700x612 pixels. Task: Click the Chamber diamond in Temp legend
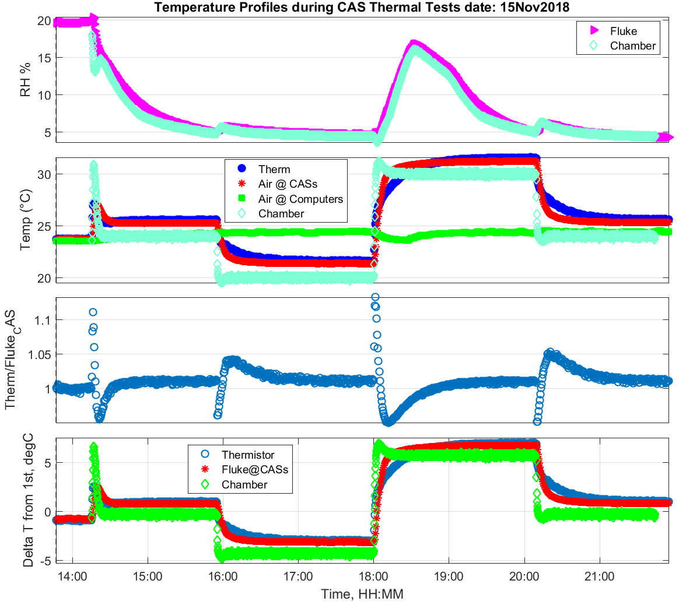pos(242,213)
